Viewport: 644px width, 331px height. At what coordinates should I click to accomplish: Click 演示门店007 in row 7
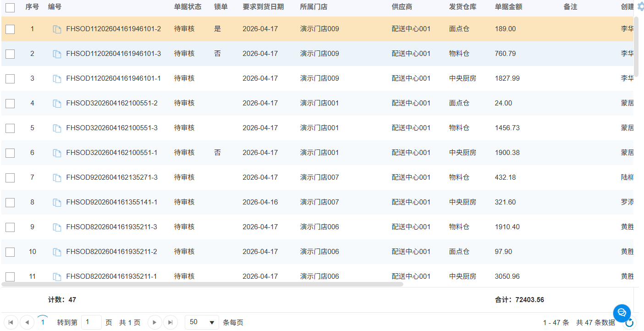319,177
